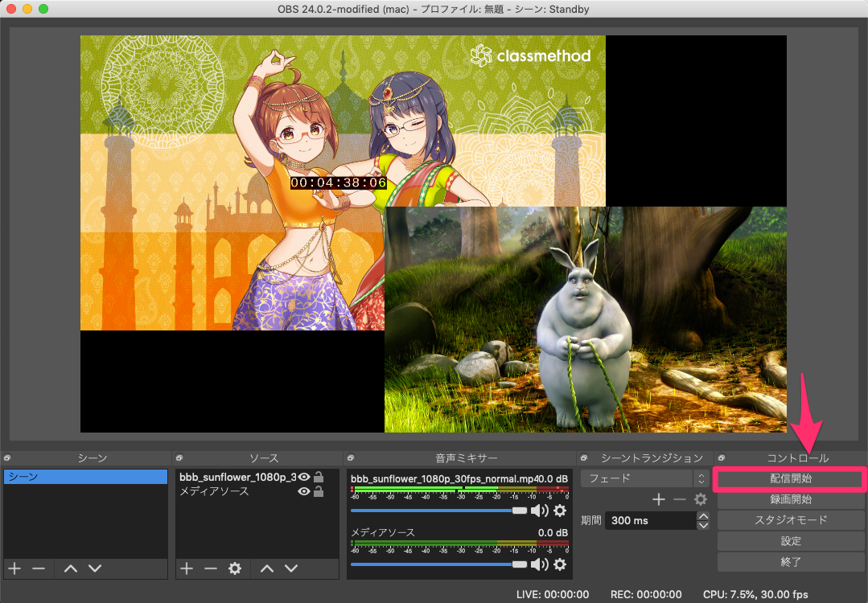Screen dimensions: 868x603
Task: Hide the bbb_sunflower_1080p source with eye icon
Action: 304,477
